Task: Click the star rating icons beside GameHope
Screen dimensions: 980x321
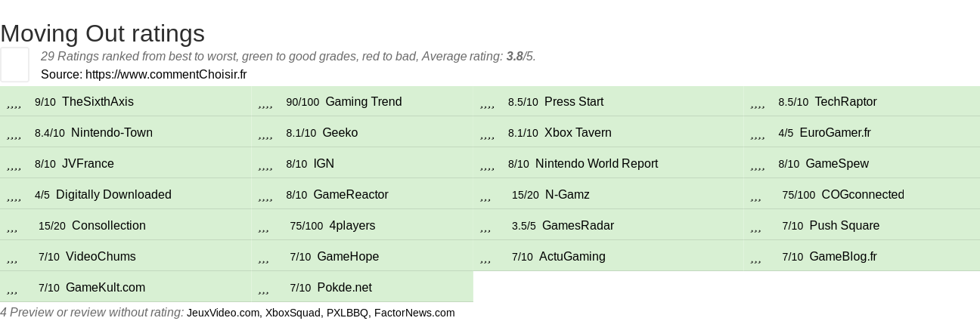Action: tap(264, 259)
